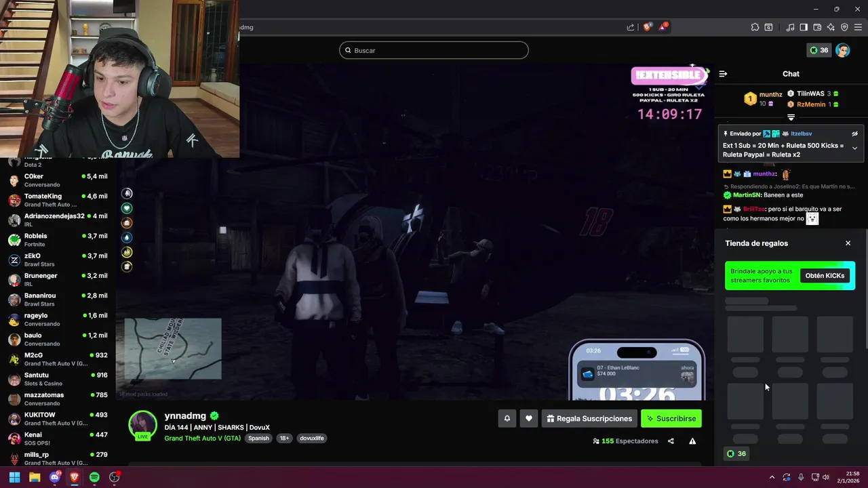Click TilinWAS in the gift leaderboard
This screenshot has height=488, width=868.
(x=810, y=94)
